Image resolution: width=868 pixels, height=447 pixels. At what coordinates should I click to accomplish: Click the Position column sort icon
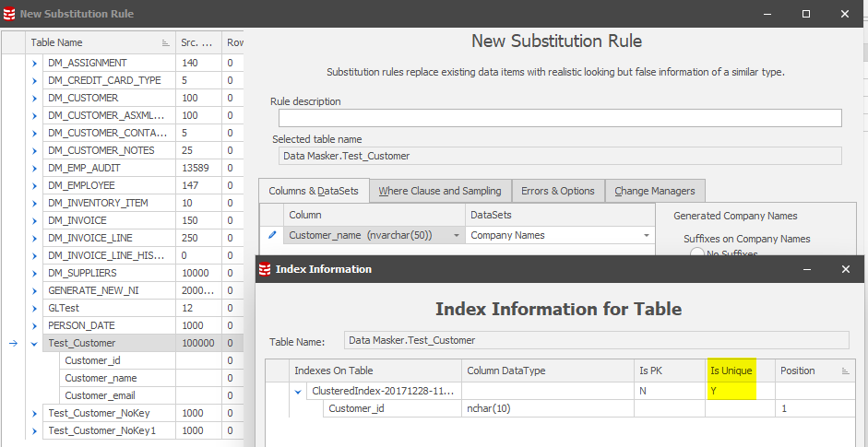(845, 371)
